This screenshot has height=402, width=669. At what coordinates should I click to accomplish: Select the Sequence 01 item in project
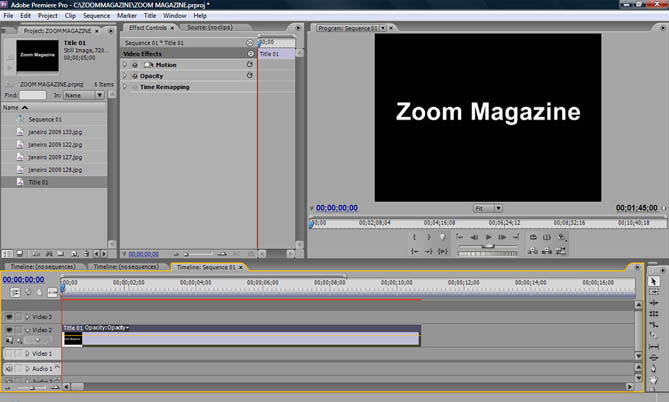(47, 119)
